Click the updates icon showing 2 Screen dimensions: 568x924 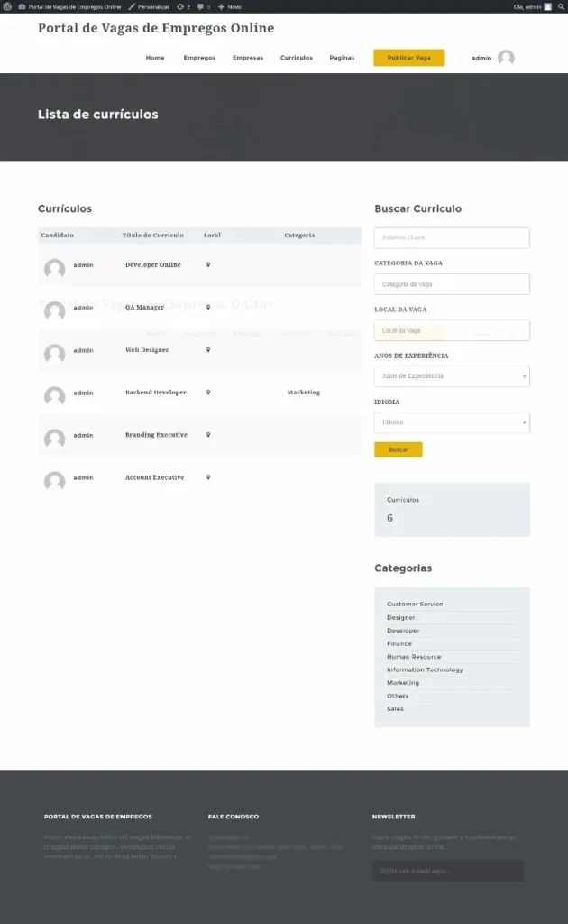[184, 6]
